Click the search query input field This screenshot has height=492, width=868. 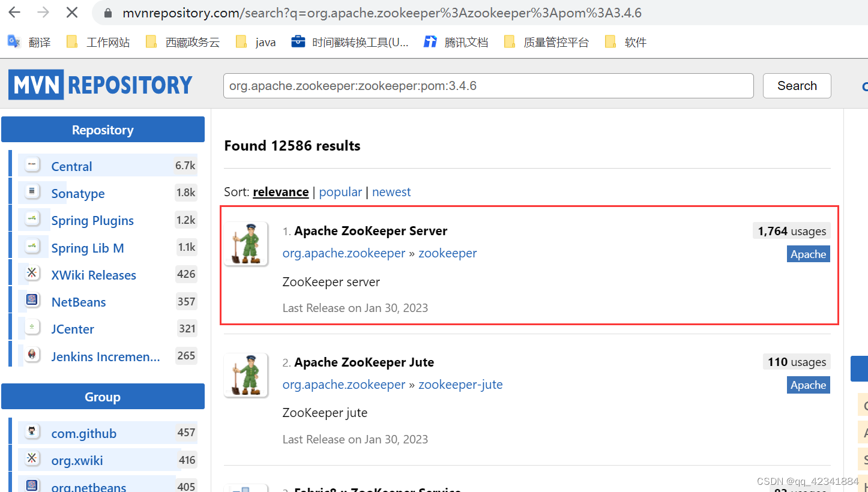(x=487, y=86)
